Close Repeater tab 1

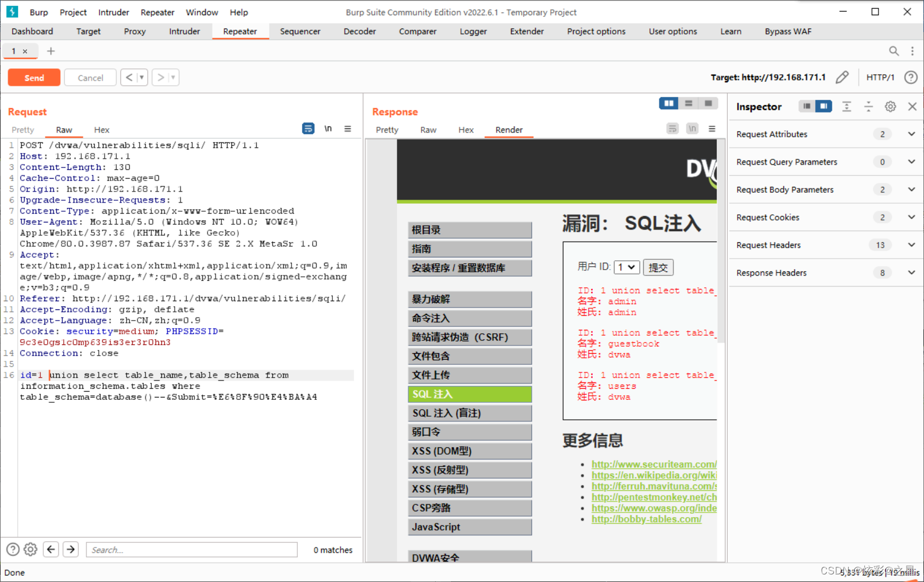(x=25, y=51)
